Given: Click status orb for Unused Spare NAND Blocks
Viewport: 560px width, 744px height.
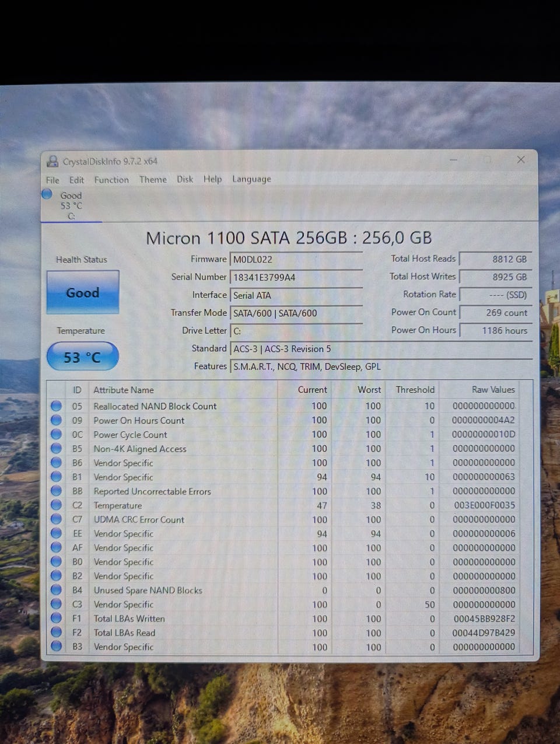Looking at the screenshot, I should coord(56,589).
